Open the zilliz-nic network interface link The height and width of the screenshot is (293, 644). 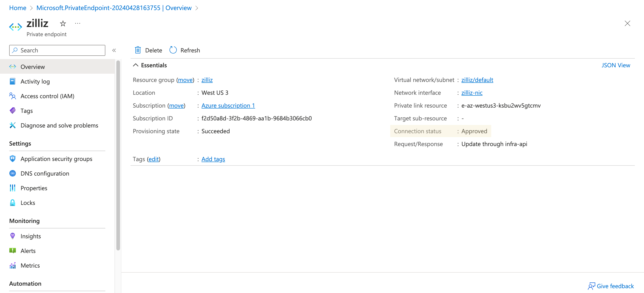click(x=472, y=93)
